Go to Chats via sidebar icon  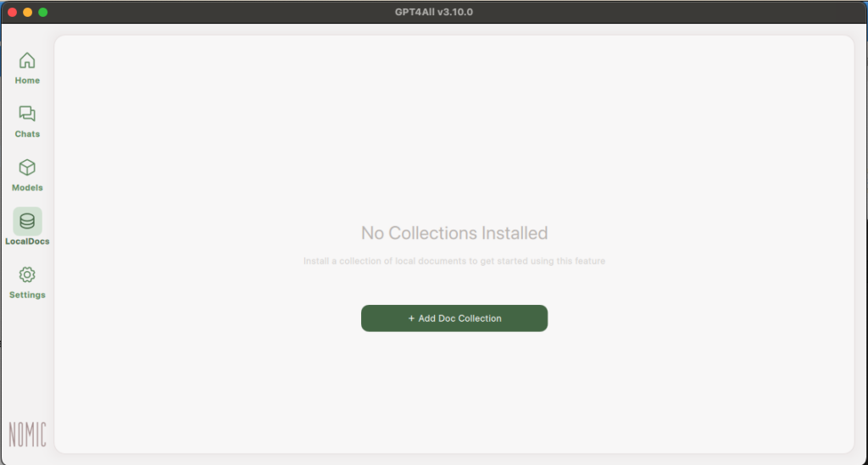[x=27, y=113]
